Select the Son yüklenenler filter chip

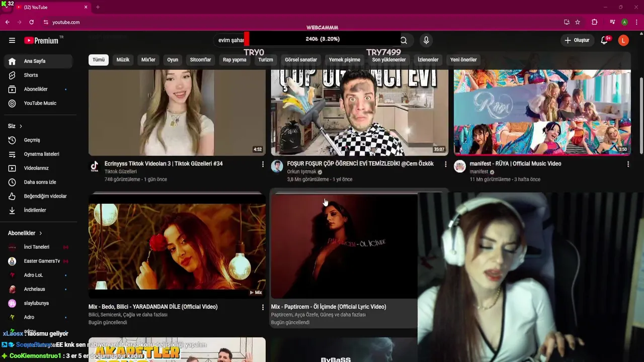pos(389,60)
